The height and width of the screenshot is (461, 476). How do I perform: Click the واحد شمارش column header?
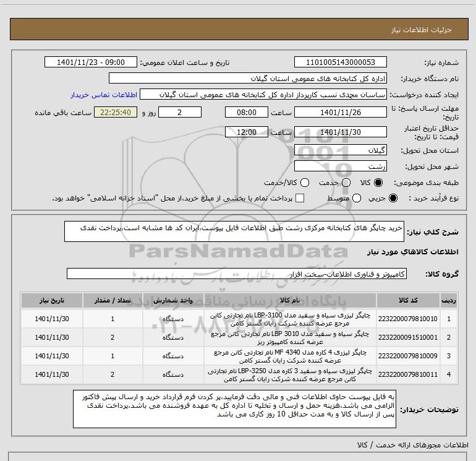click(173, 300)
